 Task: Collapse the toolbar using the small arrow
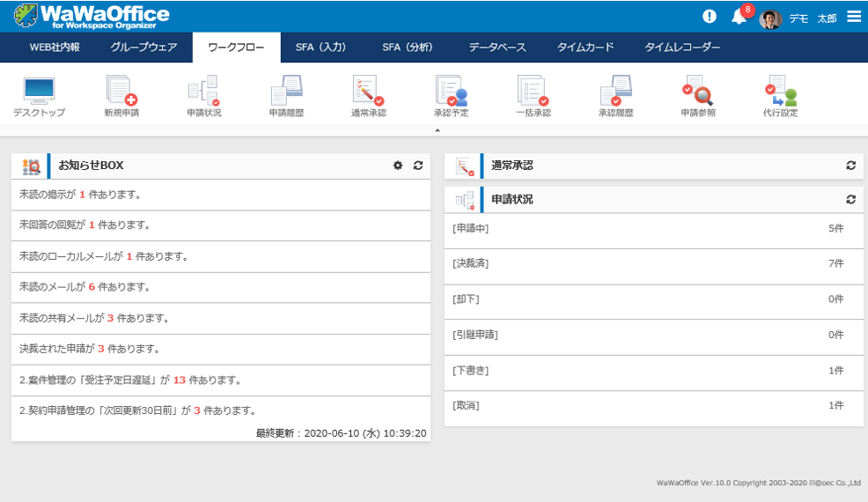coord(438,130)
